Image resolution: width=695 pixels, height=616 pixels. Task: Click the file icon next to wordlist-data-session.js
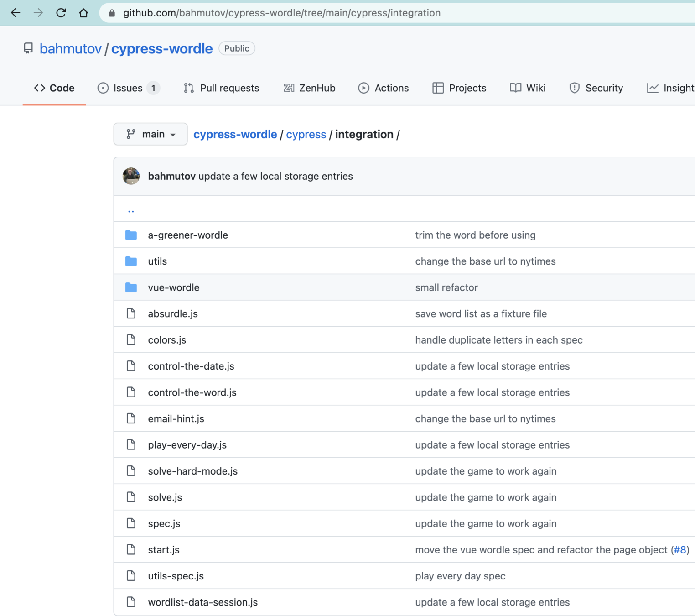[131, 602]
